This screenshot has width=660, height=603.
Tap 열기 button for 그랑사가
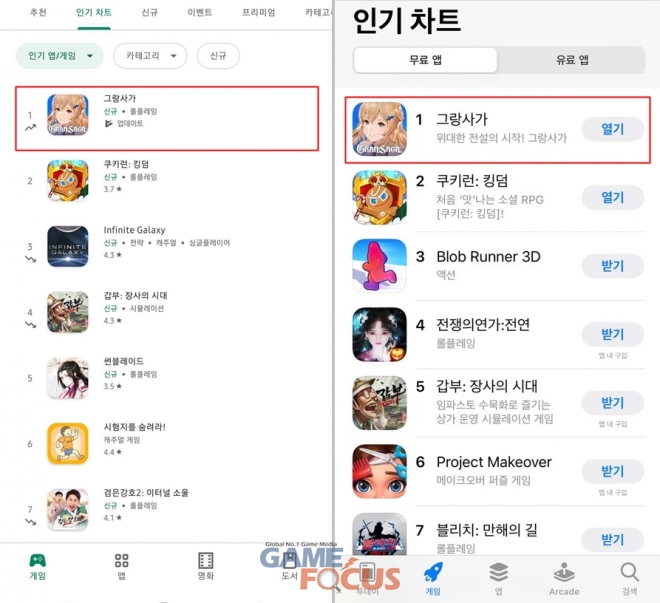(x=613, y=129)
